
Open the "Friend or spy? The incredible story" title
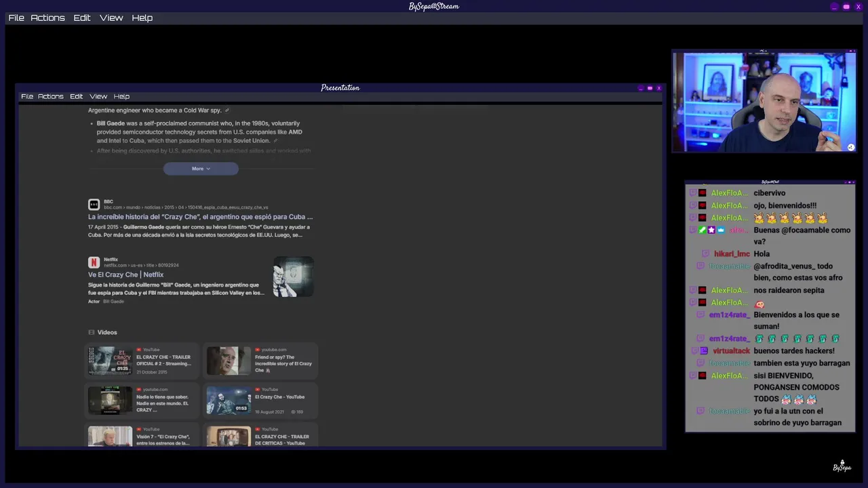click(283, 363)
